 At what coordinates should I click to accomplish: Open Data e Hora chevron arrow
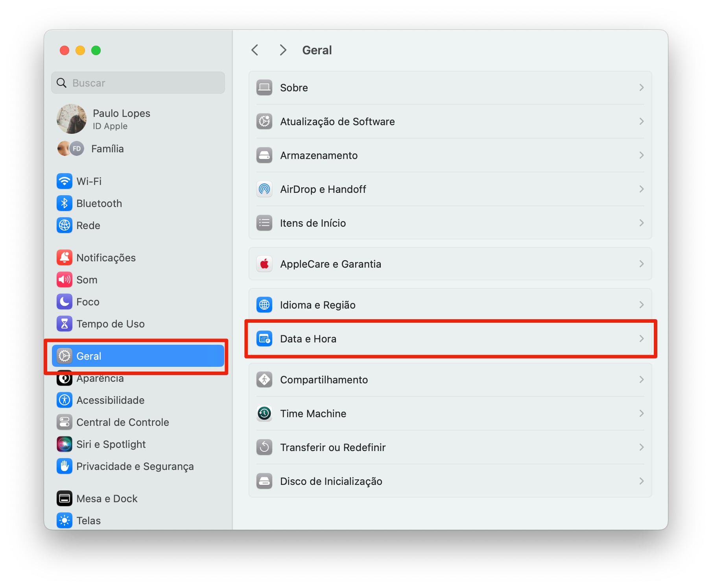click(641, 338)
